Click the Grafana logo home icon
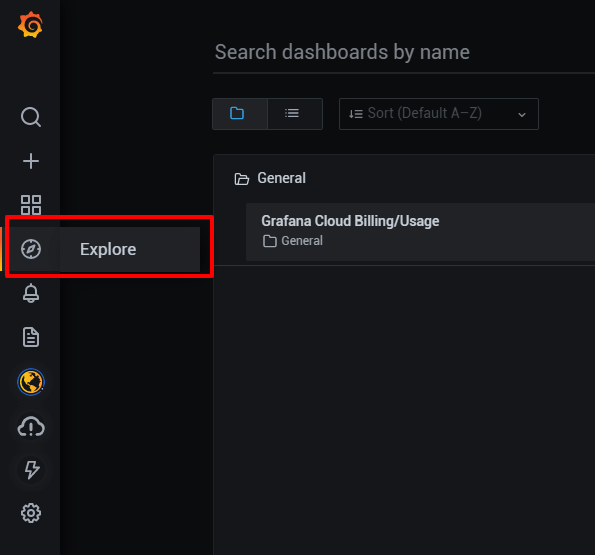The image size is (595, 555). point(30,25)
